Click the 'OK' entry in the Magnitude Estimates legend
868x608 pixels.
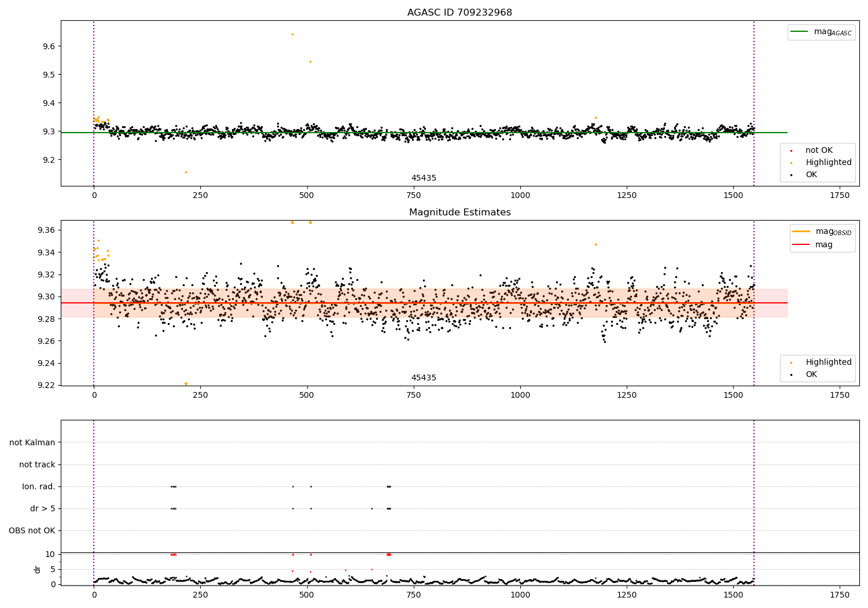811,375
